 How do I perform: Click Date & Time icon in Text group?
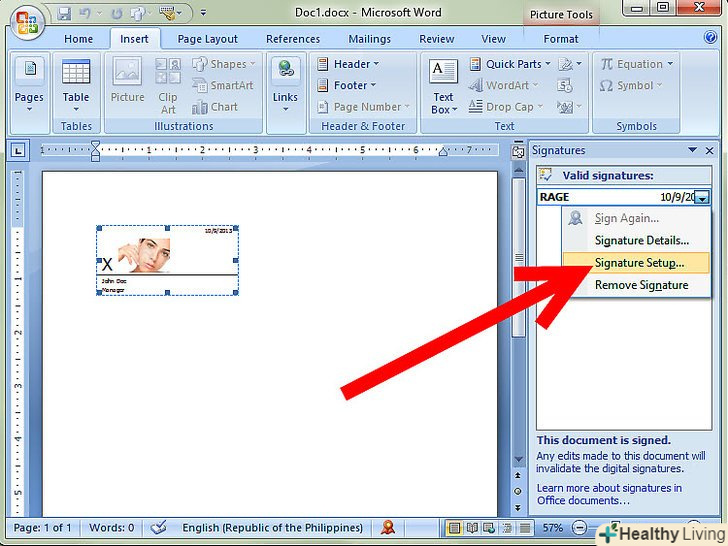(565, 85)
